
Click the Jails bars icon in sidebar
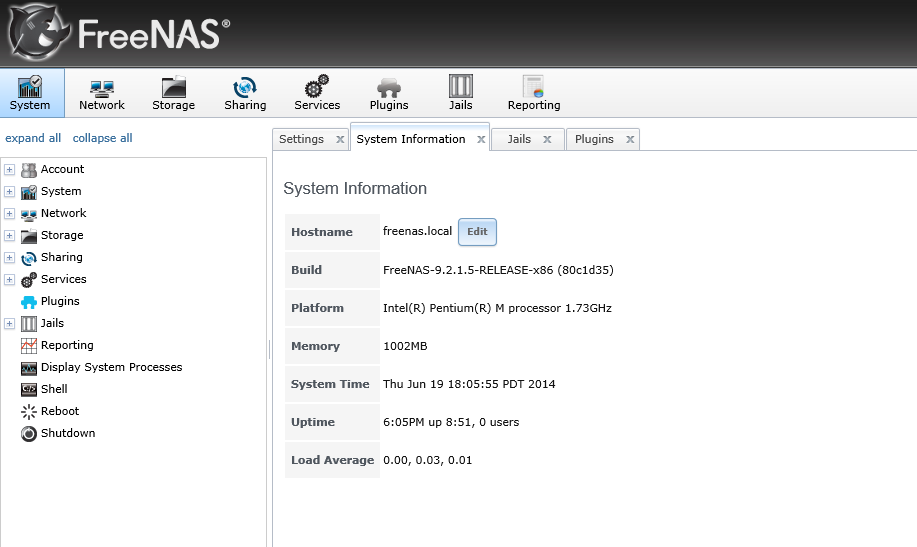point(29,324)
